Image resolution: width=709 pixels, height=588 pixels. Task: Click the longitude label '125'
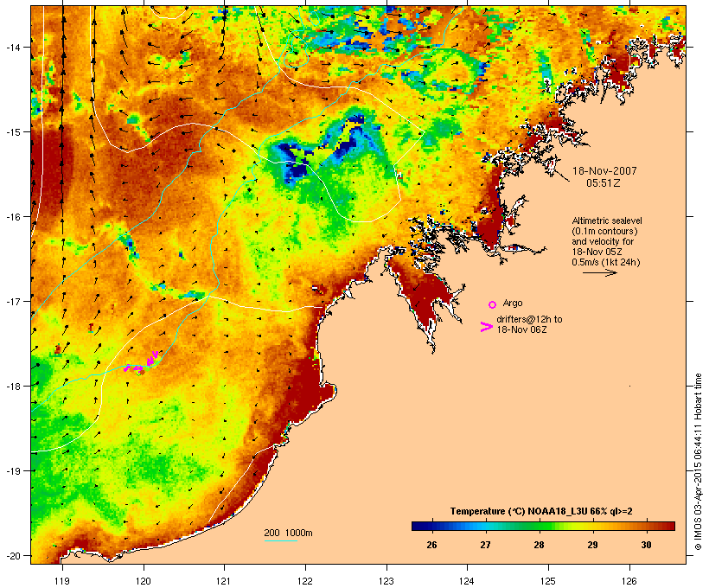pyautogui.click(x=548, y=581)
